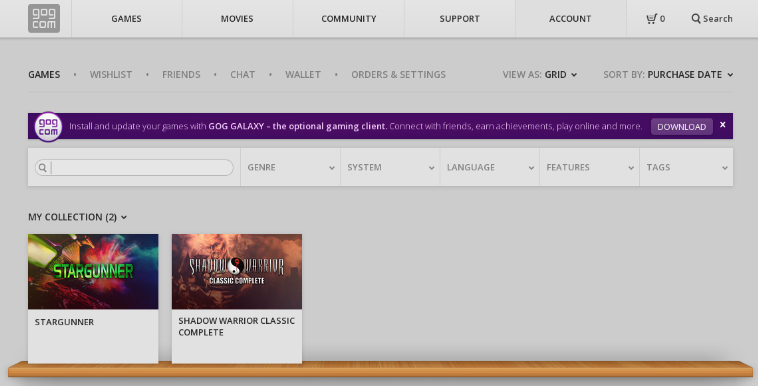Collapse the MY COLLECTION (2) section

[x=77, y=217]
